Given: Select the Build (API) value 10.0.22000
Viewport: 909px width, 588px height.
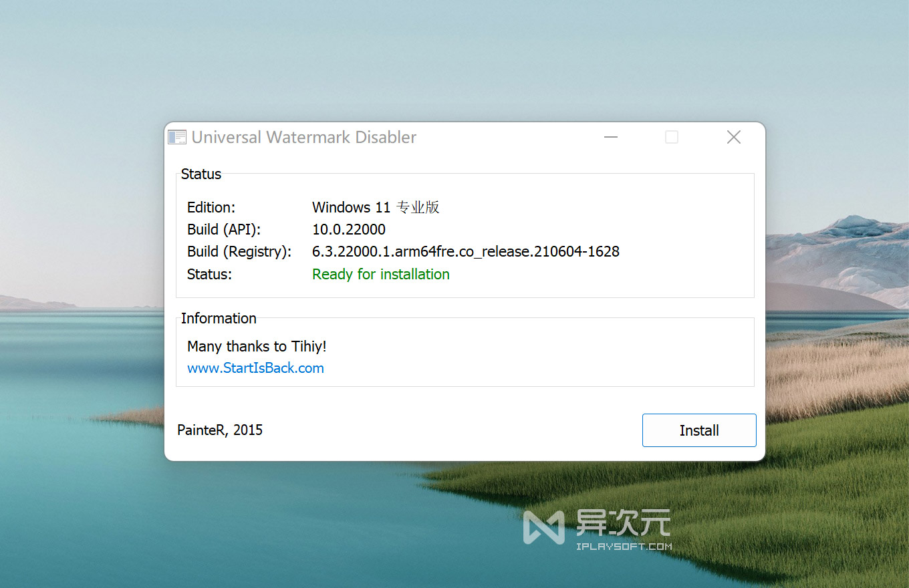Looking at the screenshot, I should [349, 229].
